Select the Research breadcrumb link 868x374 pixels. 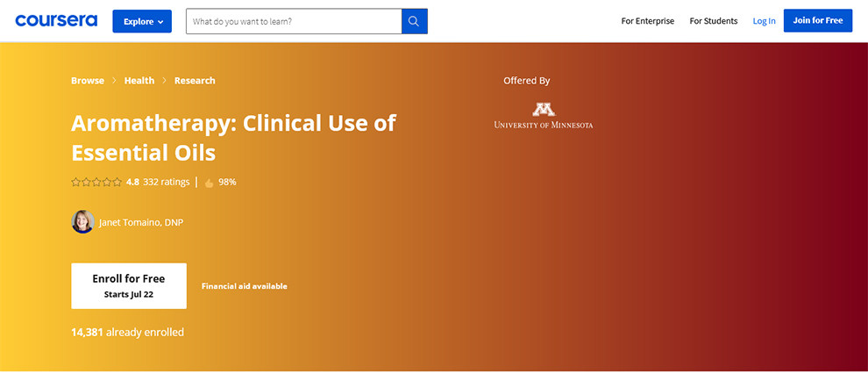(195, 81)
